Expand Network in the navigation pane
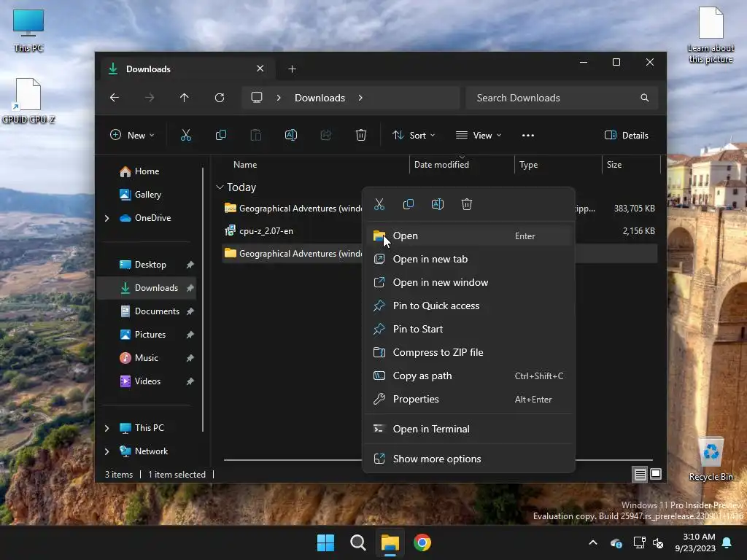This screenshot has height=560, width=747. [107, 451]
